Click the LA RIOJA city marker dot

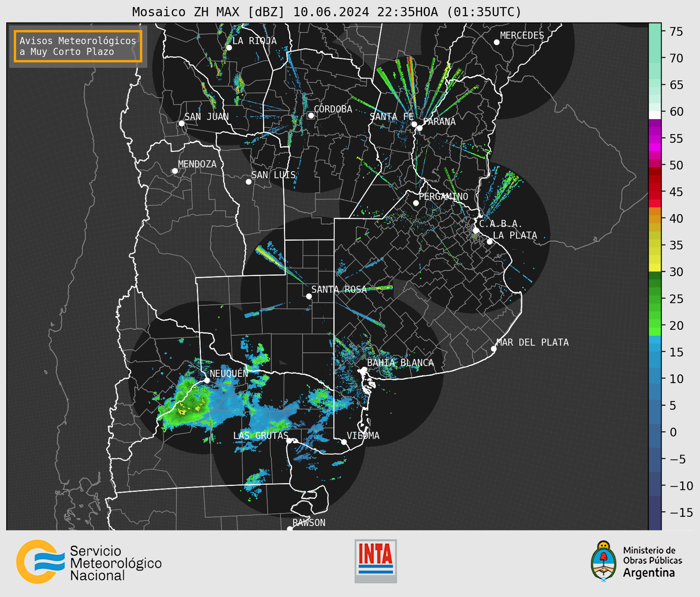tap(229, 48)
